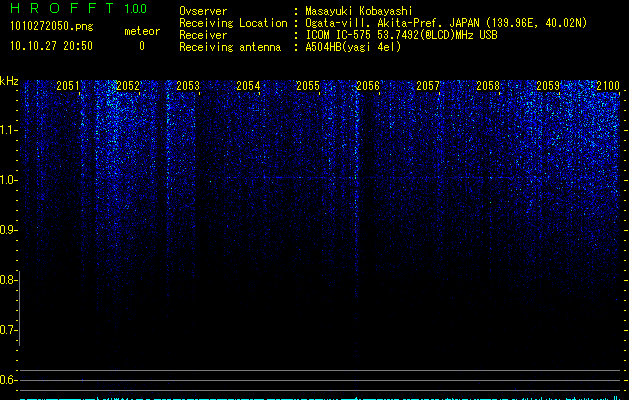This screenshot has width=629, height=400.
Task: Click the 0.8 kHz axis label
Action: tap(8, 280)
